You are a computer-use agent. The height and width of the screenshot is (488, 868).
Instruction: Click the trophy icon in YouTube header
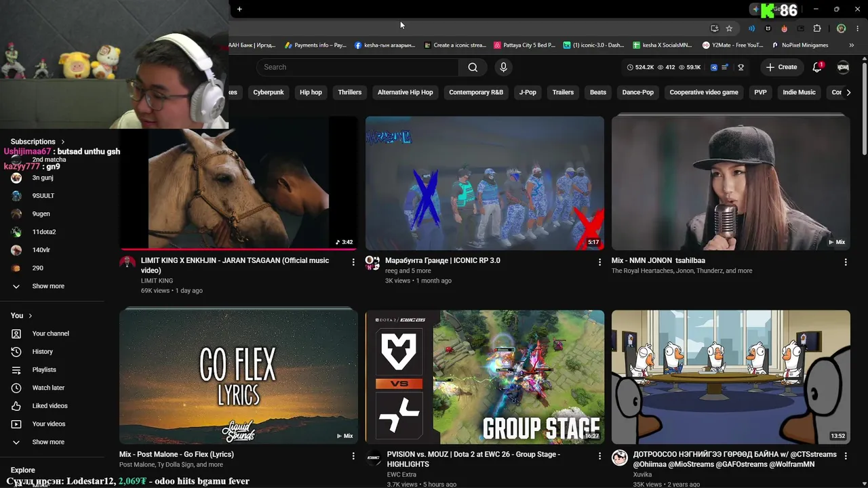coord(741,67)
